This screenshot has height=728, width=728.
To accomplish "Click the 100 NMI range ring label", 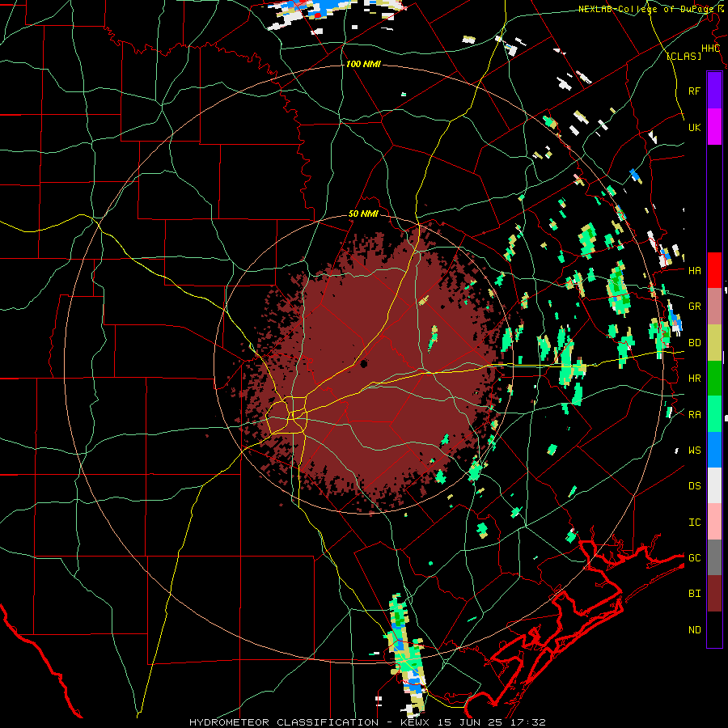I will 363,64.
